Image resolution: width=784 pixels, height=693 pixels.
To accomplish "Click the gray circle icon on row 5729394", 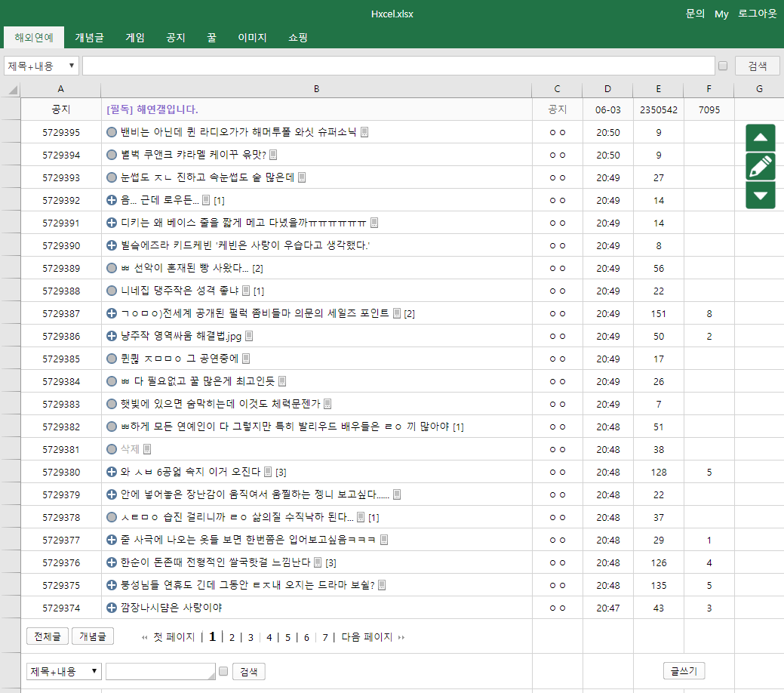I will click(112, 155).
